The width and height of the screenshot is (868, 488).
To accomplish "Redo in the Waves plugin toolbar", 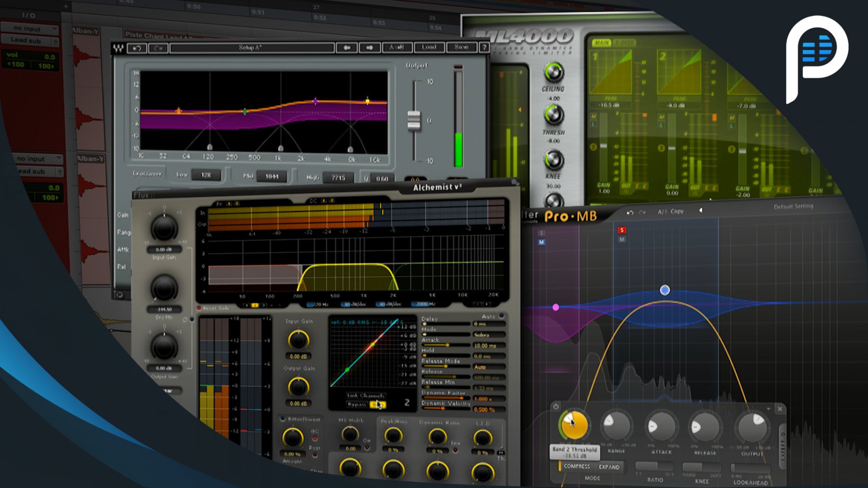I will click(158, 48).
